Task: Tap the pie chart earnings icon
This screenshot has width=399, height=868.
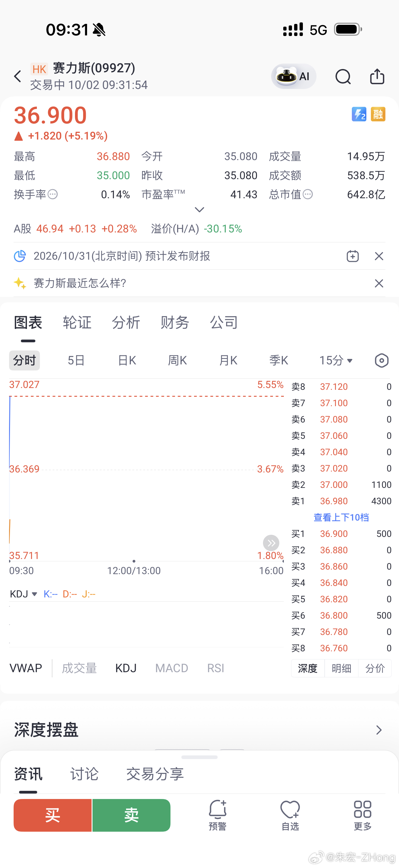Action: pos(20,256)
